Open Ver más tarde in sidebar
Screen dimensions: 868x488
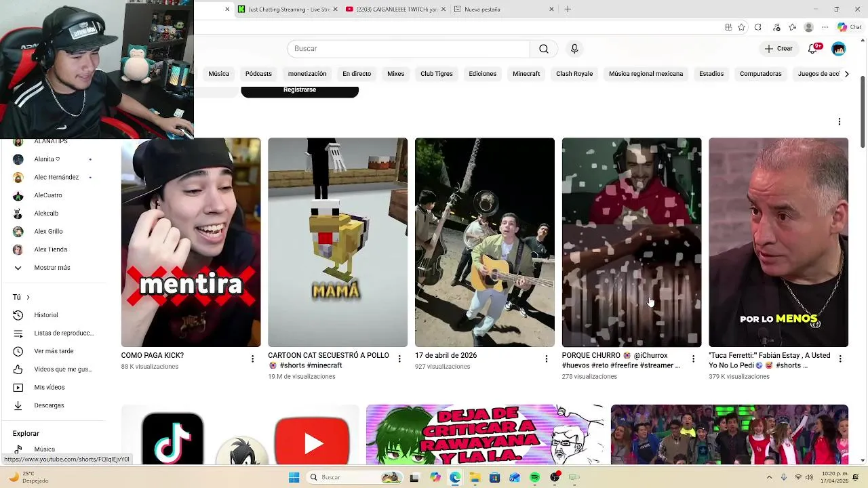[54, 351]
